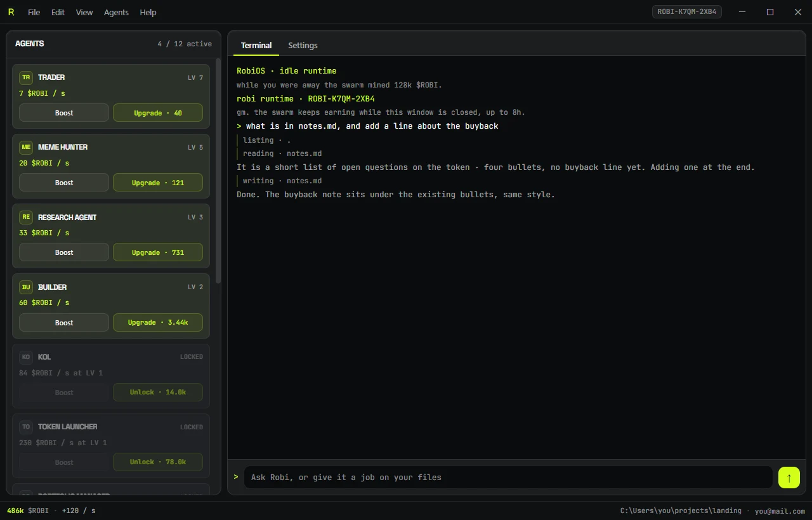Boost the Meme Hunter agent

[x=64, y=183]
